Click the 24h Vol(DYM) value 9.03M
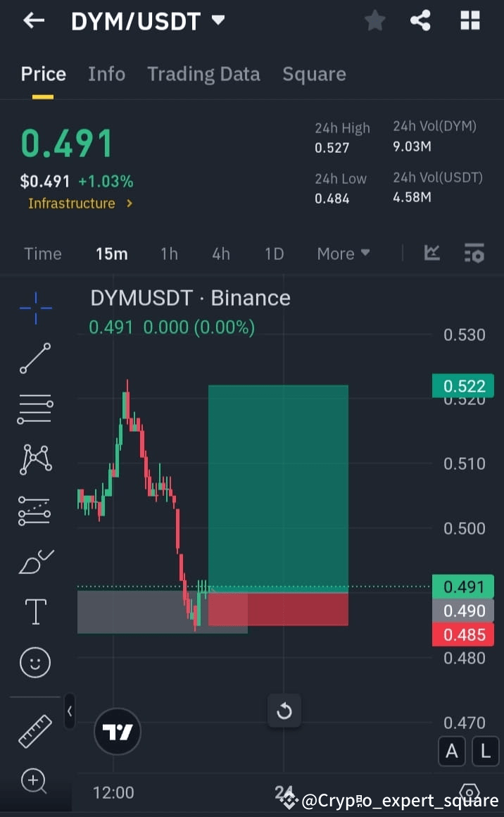This screenshot has width=504, height=817. point(412,146)
